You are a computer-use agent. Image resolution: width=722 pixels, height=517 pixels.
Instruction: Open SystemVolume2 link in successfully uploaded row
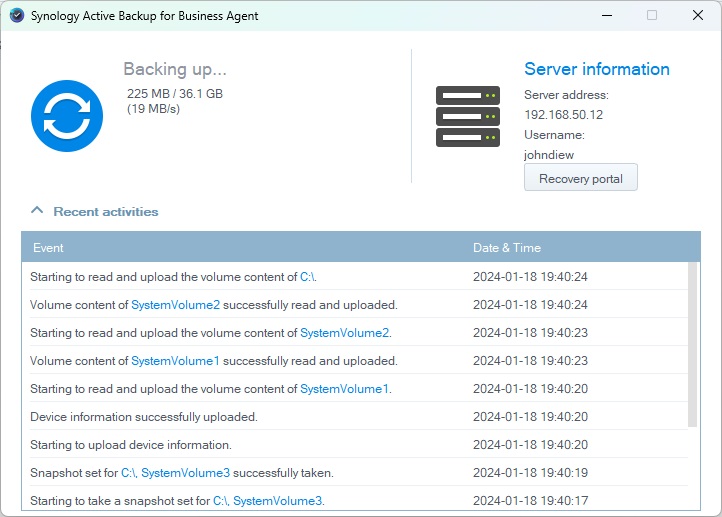tap(175, 305)
